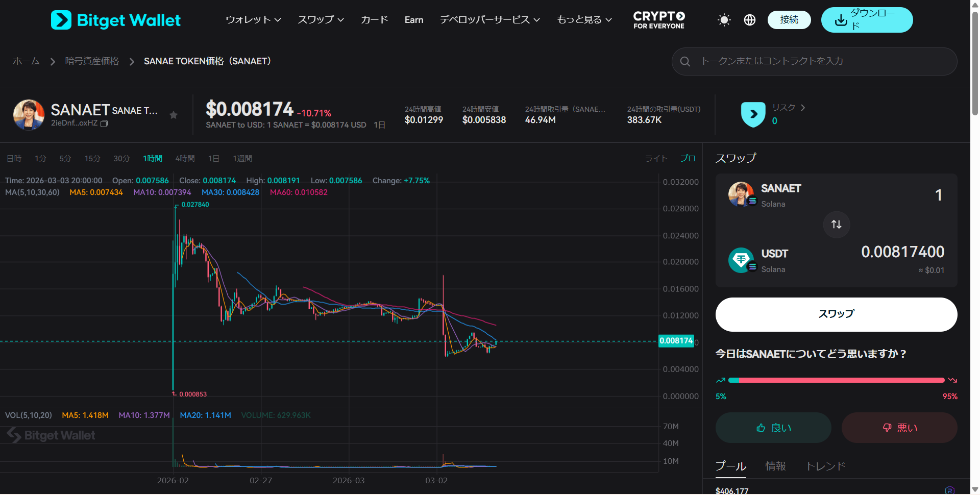Image resolution: width=980 pixels, height=495 pixels.
Task: Click the SANAET token avatar in header
Action: click(x=29, y=115)
